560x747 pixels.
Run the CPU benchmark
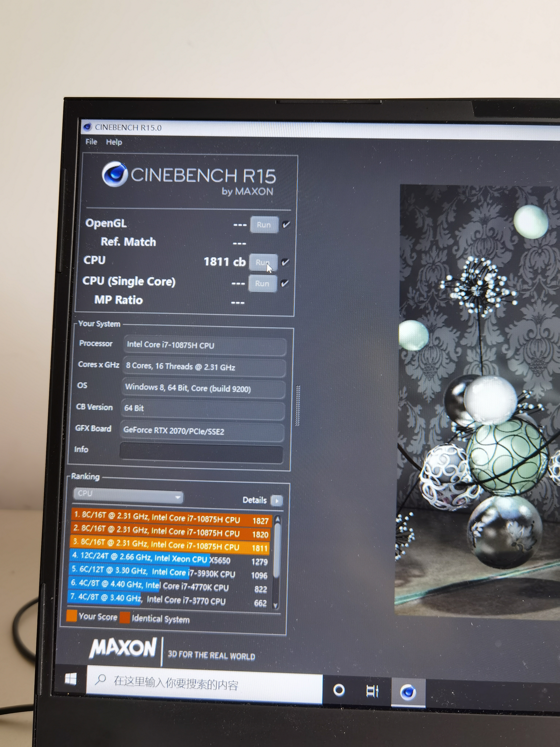[263, 262]
